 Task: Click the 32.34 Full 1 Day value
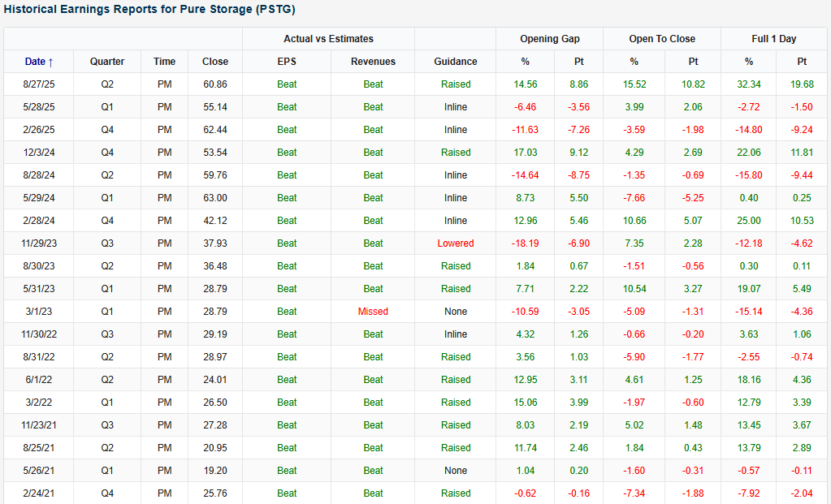(748, 84)
